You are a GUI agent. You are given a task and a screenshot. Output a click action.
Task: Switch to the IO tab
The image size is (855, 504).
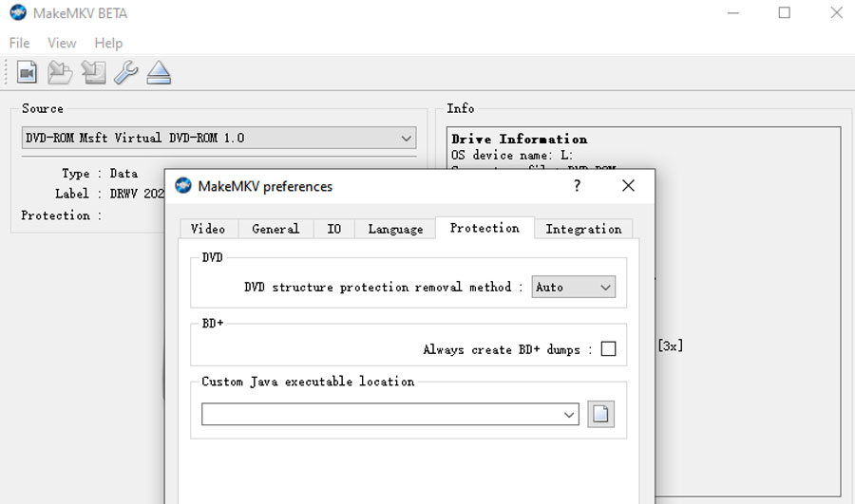click(333, 229)
